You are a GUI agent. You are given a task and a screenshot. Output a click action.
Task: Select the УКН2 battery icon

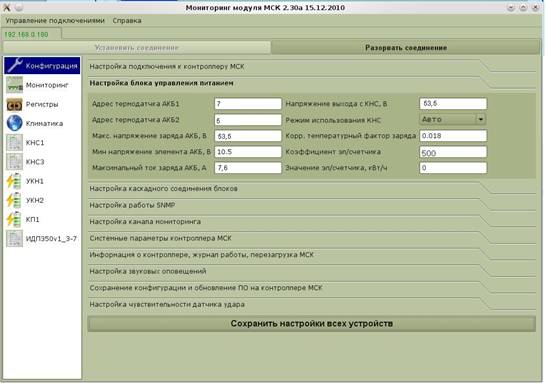[15, 200]
